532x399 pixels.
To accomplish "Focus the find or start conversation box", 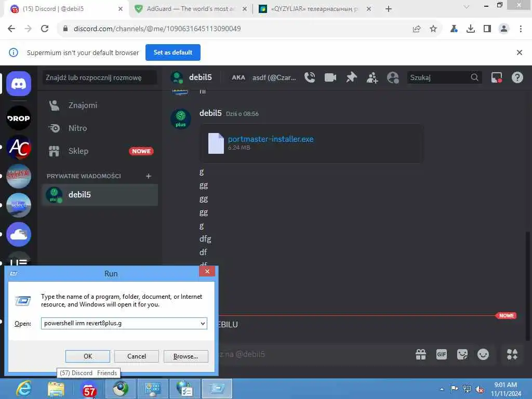I will pos(100,78).
